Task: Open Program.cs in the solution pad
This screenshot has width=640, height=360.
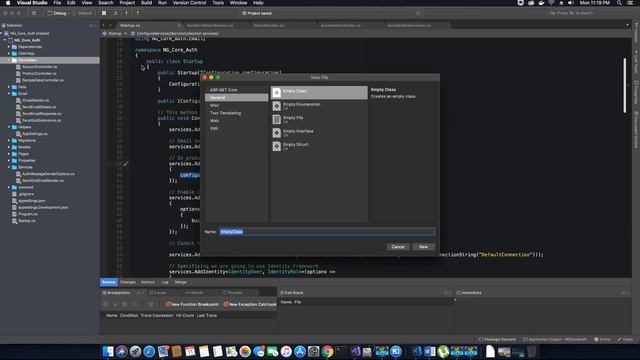Action: [27, 214]
